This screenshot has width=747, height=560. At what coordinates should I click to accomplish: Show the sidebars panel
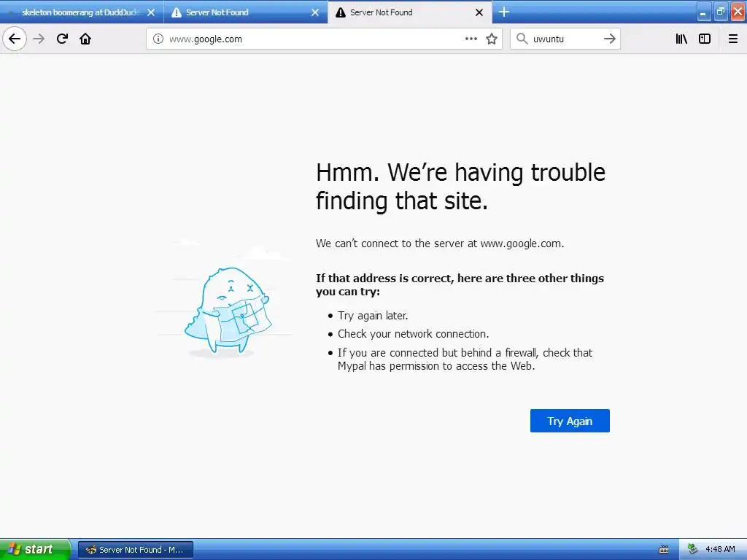tap(705, 39)
